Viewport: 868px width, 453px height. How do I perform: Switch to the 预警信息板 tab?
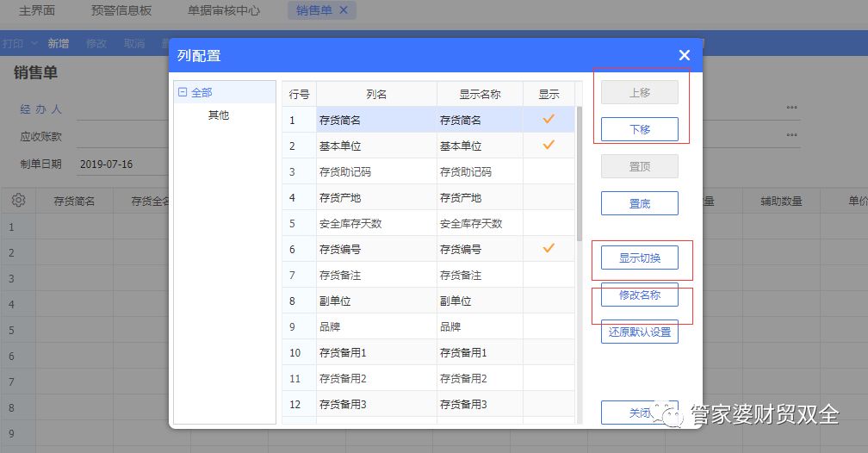(121, 10)
